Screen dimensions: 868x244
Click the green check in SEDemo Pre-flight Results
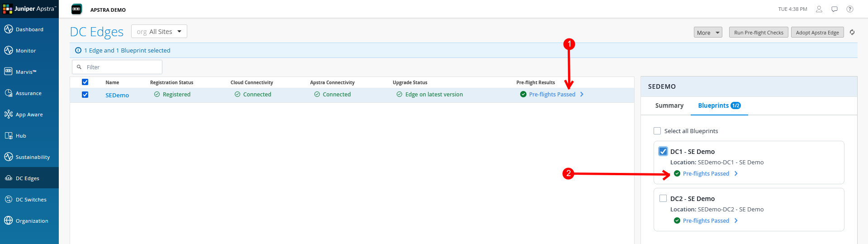(x=523, y=94)
